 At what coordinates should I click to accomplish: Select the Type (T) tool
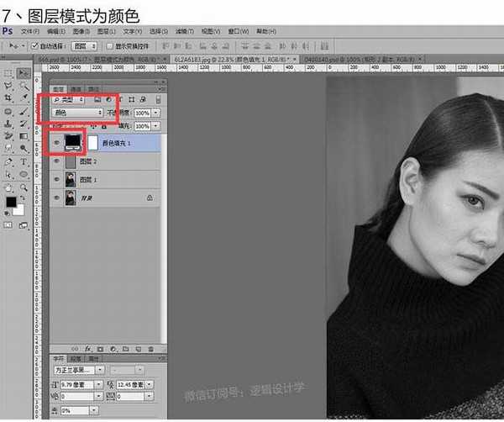[x=23, y=161]
